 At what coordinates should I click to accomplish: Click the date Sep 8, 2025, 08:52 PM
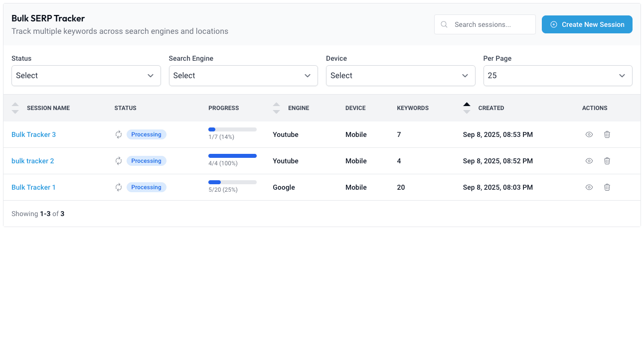pos(498,161)
